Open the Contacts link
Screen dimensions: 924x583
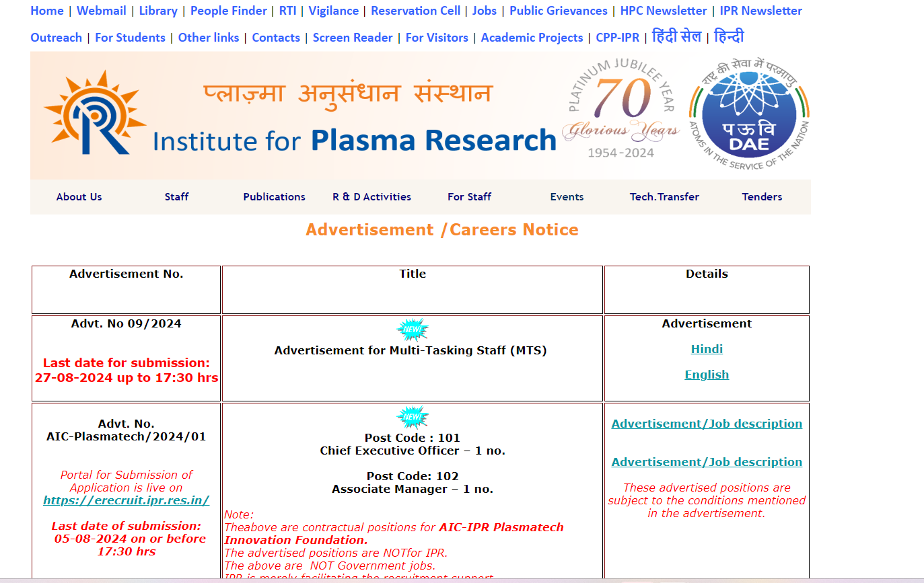click(x=276, y=38)
